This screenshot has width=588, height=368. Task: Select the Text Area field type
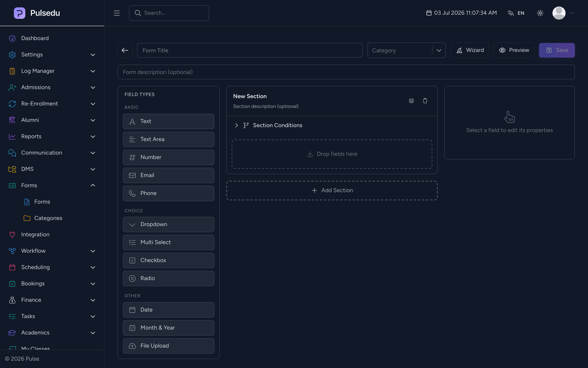(x=169, y=139)
